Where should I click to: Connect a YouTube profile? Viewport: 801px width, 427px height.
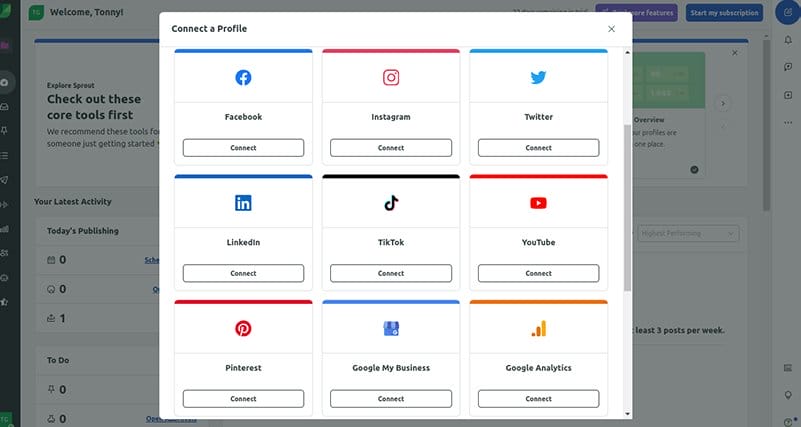point(538,273)
